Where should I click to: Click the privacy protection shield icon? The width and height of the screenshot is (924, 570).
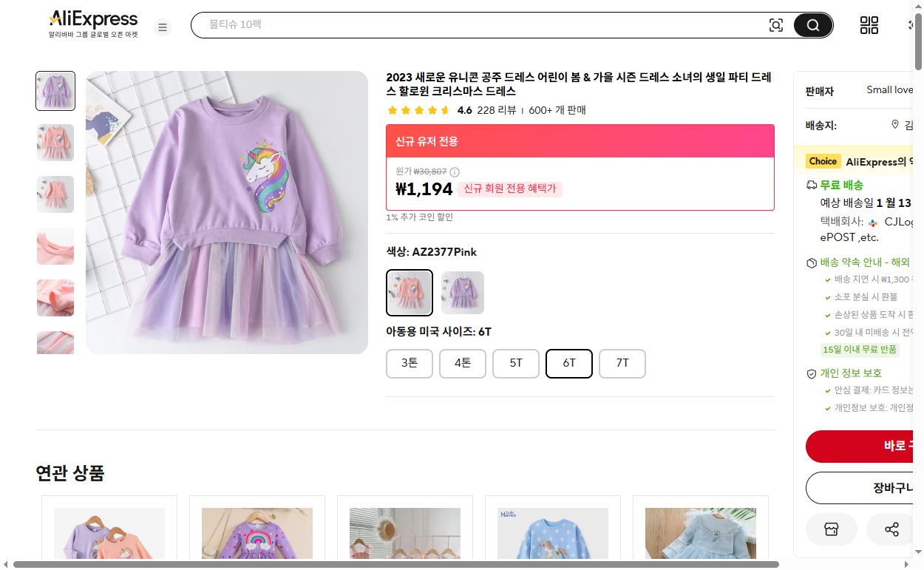point(811,373)
